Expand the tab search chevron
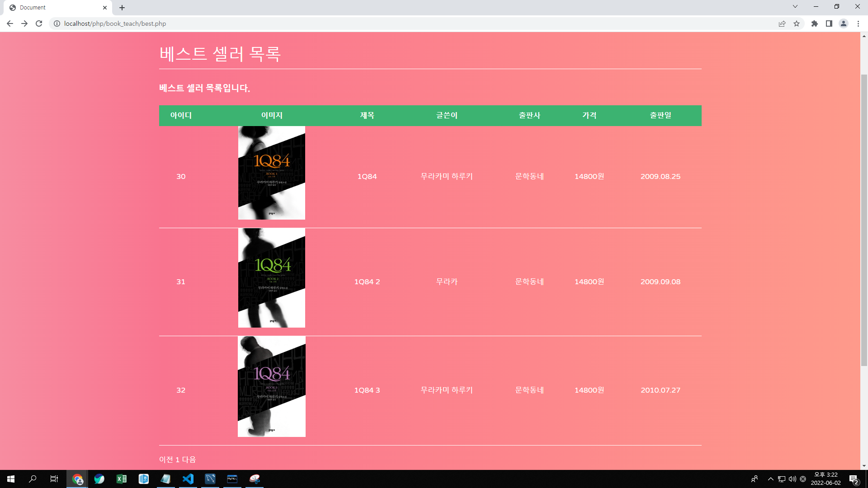The width and height of the screenshot is (868, 488). (795, 7)
